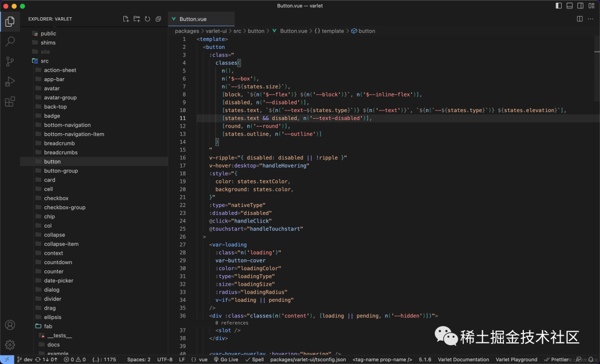Viewport: 600px width, 364px height.
Task: Expand the date-picker folder
Action: click(x=58, y=280)
